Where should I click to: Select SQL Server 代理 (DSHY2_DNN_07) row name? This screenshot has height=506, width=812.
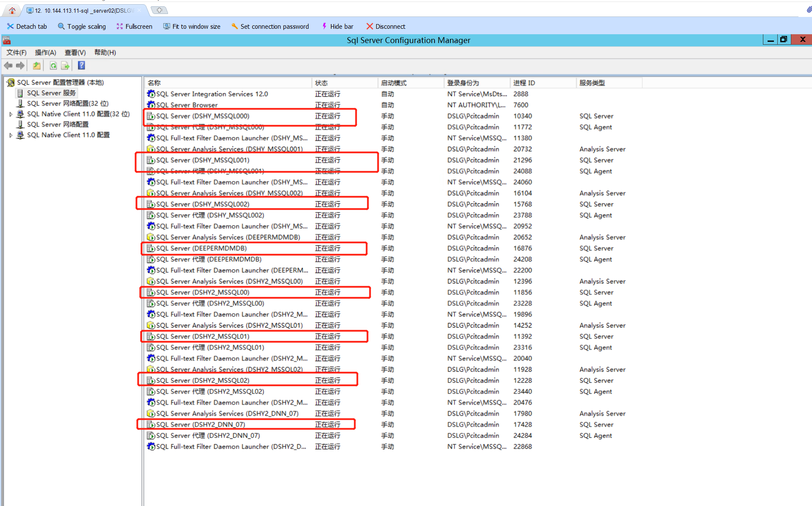coord(208,435)
